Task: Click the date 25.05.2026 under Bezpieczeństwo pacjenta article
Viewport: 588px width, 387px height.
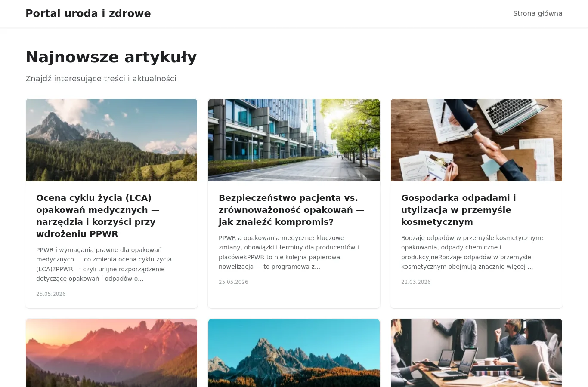Action: coord(233,282)
